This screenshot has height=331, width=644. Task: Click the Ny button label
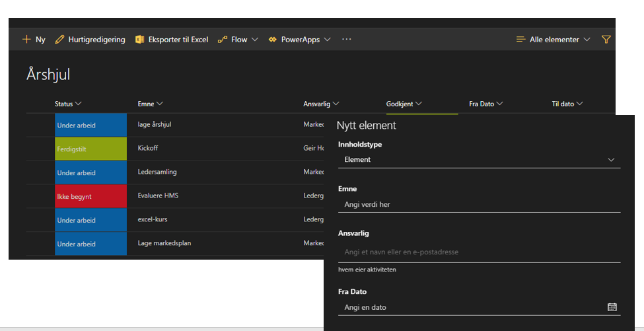coord(40,40)
